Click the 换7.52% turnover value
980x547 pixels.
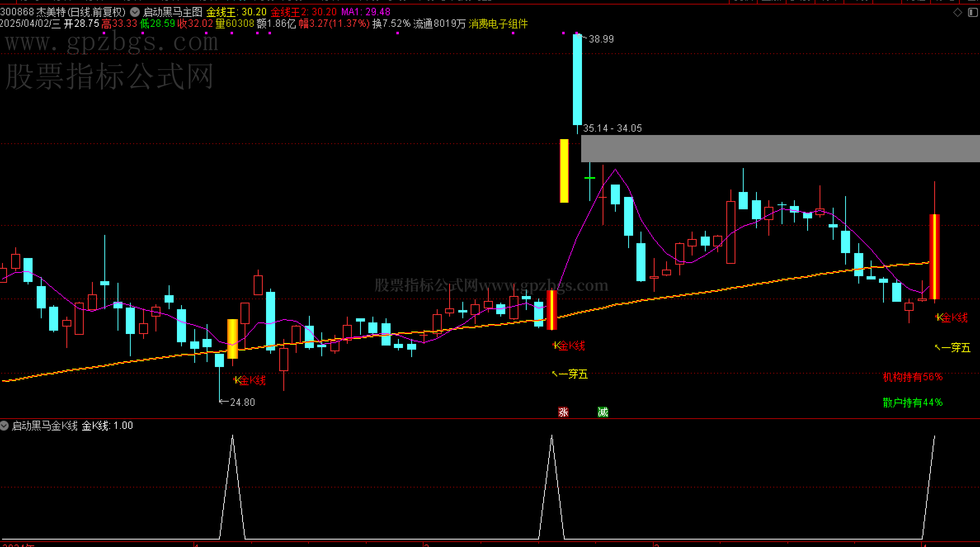[x=391, y=24]
